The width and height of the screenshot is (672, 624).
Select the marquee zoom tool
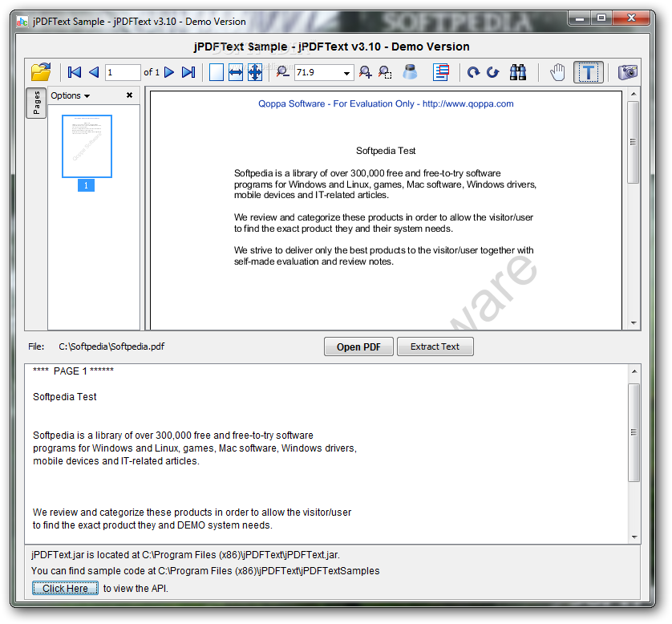[x=385, y=72]
